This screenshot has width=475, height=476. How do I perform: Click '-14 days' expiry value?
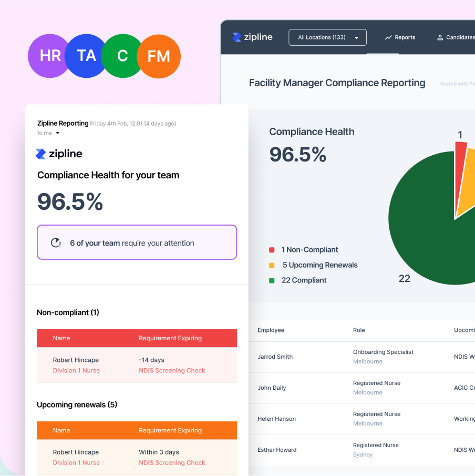pyautogui.click(x=151, y=360)
